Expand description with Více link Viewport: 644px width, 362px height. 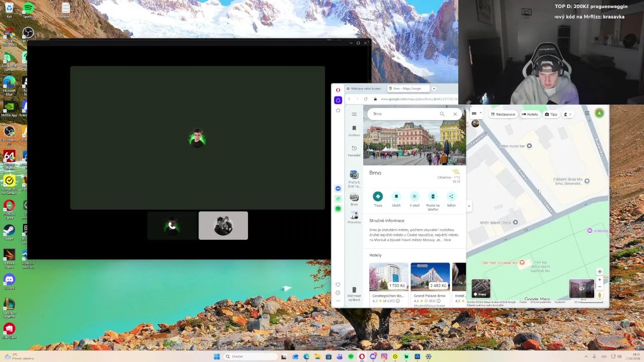tap(447, 240)
